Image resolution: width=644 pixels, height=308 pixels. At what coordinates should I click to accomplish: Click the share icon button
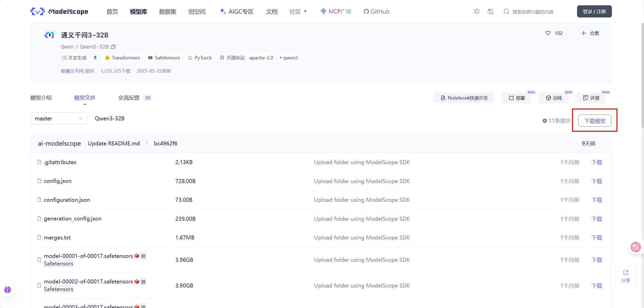[626, 276]
